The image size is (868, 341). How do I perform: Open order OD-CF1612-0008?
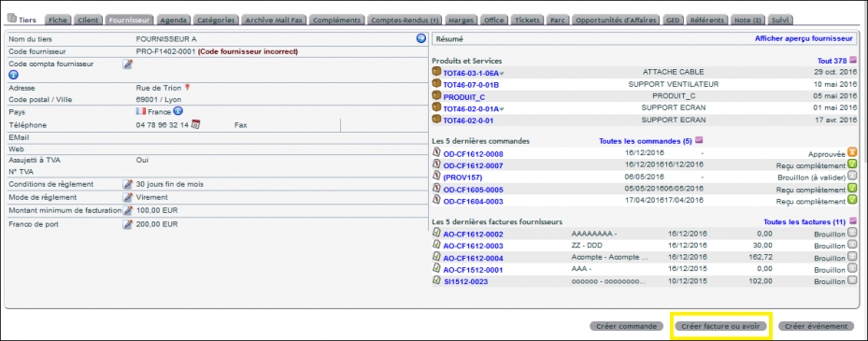tap(474, 154)
